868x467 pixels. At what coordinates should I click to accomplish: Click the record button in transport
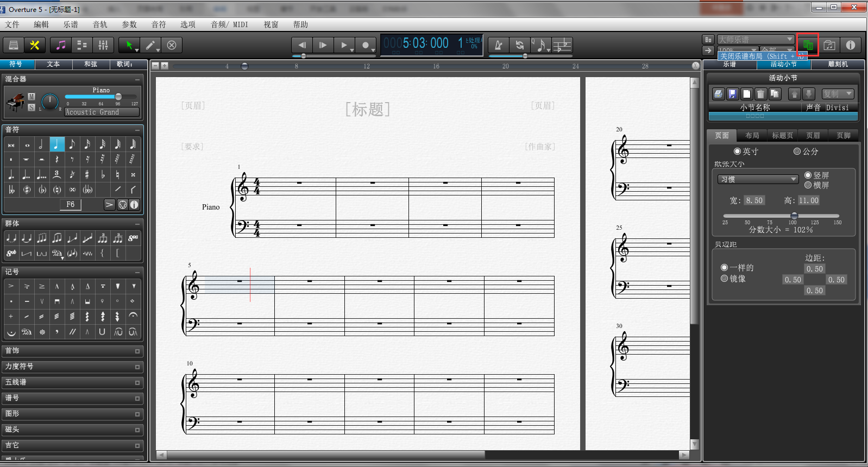click(366, 45)
